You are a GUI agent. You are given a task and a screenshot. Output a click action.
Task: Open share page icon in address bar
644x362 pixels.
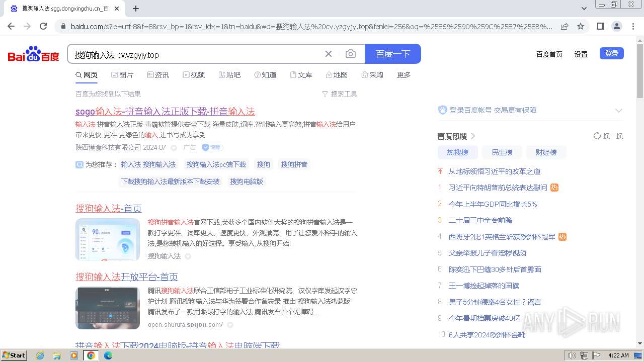coord(565,26)
